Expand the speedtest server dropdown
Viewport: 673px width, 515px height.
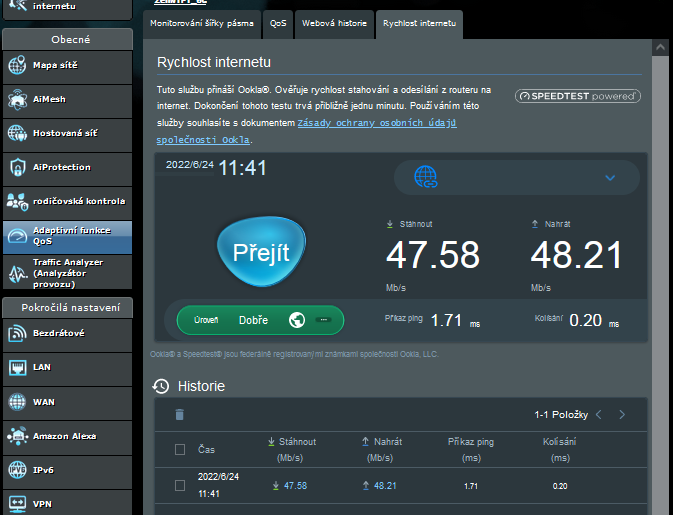[609, 178]
